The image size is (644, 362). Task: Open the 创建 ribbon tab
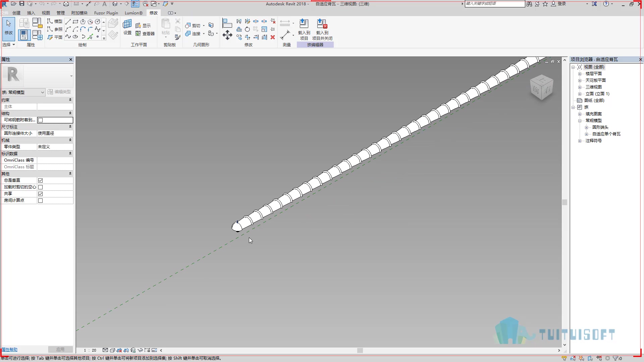[16, 13]
